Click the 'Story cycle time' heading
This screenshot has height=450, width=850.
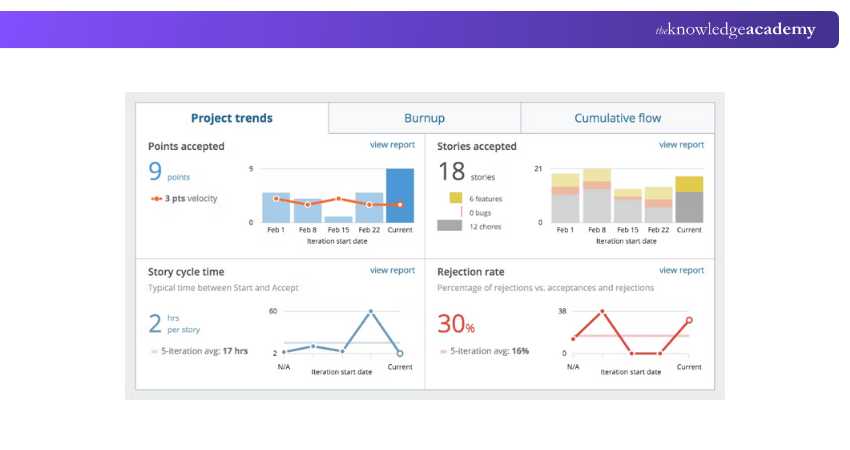tap(186, 272)
